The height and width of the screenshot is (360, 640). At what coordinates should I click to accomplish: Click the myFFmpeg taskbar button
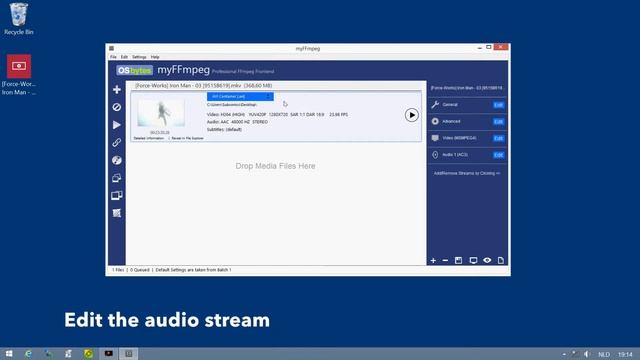pyautogui.click(x=129, y=354)
